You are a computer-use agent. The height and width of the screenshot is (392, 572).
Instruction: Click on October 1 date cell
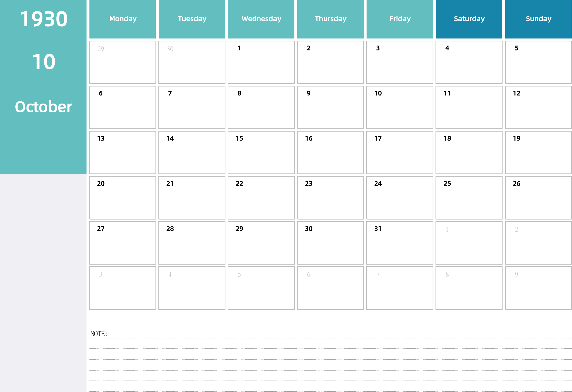pos(261,61)
